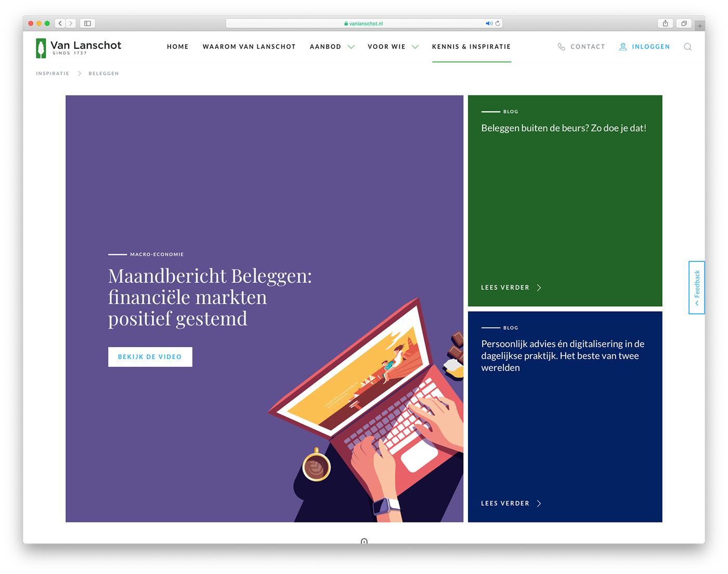Image resolution: width=728 pixels, height=574 pixels.
Task: Click the vanlanschot.nl address bar
Action: pos(364,23)
